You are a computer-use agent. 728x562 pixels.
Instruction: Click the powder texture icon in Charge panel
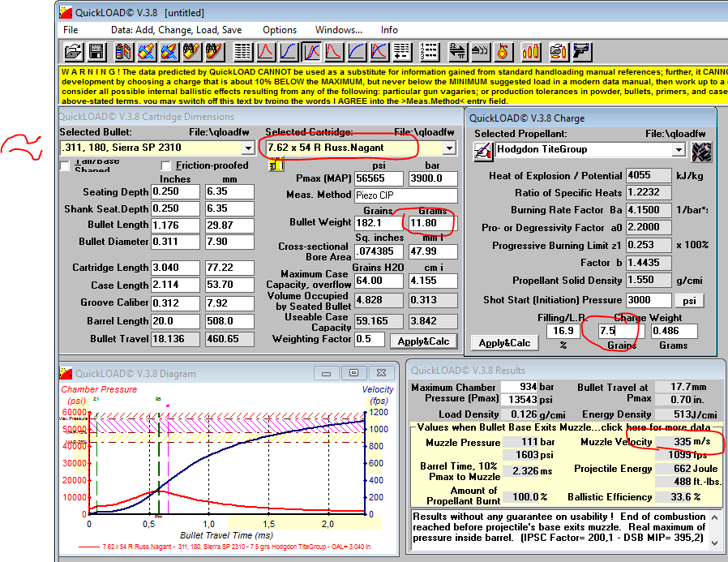tap(701, 152)
